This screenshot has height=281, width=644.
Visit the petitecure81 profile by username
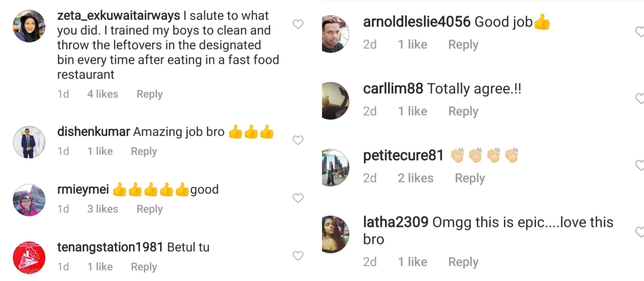[403, 156]
